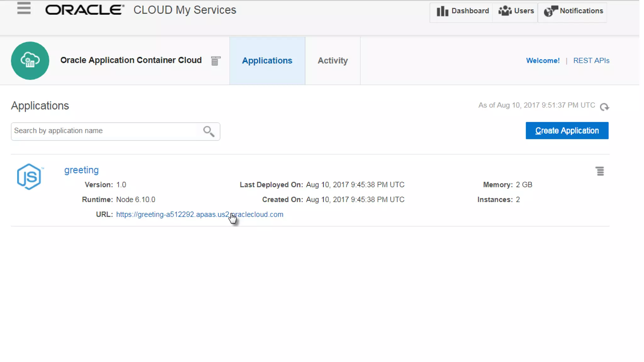Open the Users page

[516, 11]
